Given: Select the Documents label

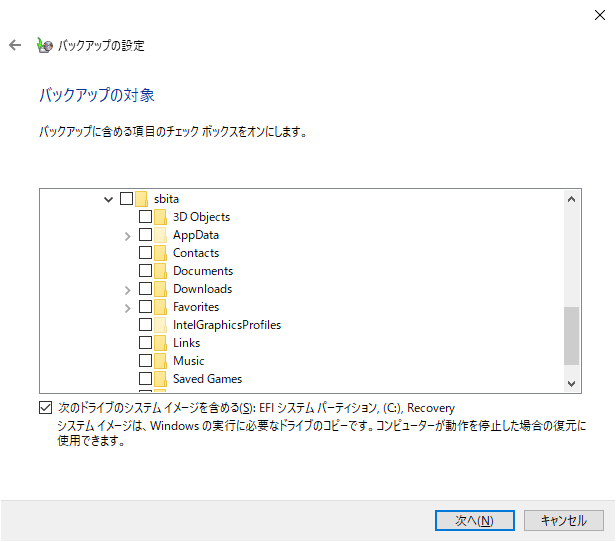Looking at the screenshot, I should point(203,271).
